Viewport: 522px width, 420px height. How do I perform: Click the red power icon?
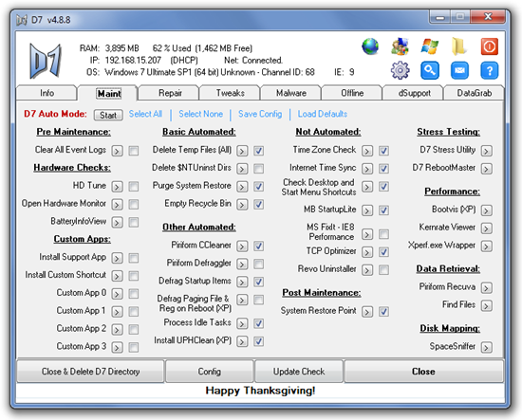[490, 46]
